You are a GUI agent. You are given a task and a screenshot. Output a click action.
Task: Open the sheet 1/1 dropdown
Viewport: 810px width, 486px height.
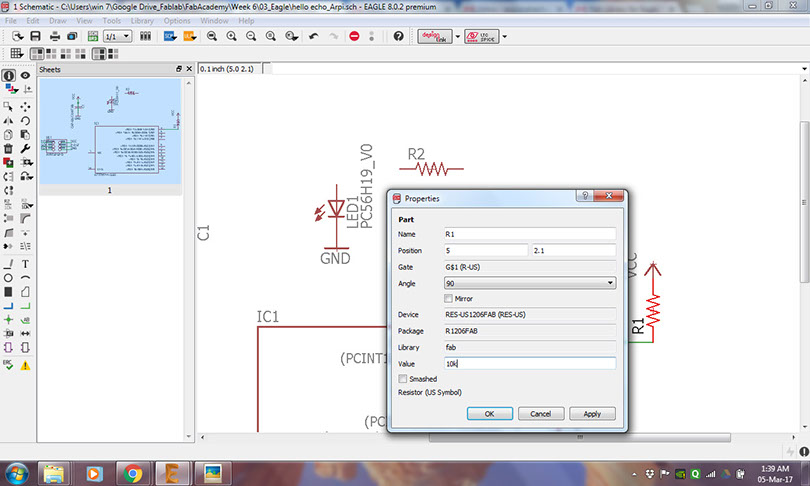point(118,36)
